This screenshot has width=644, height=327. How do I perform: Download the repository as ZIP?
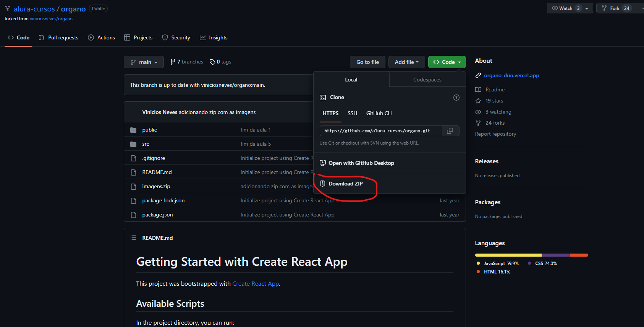[346, 184]
